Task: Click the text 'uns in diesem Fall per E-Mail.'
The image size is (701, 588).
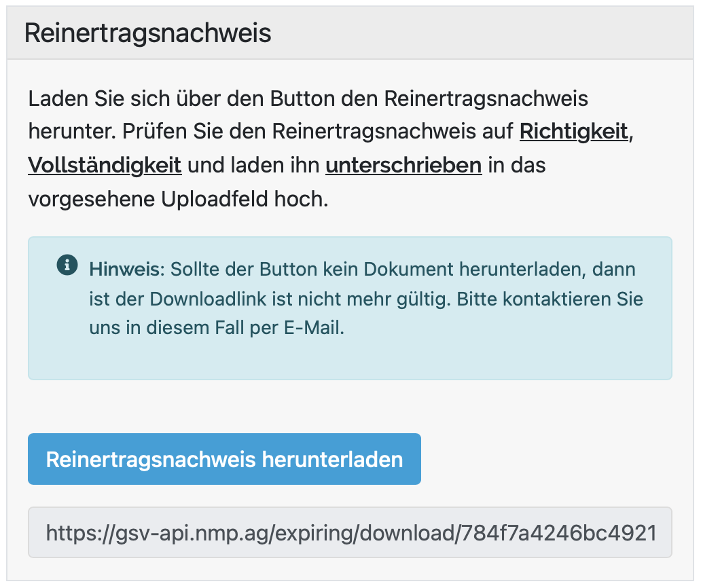Action: (x=217, y=328)
